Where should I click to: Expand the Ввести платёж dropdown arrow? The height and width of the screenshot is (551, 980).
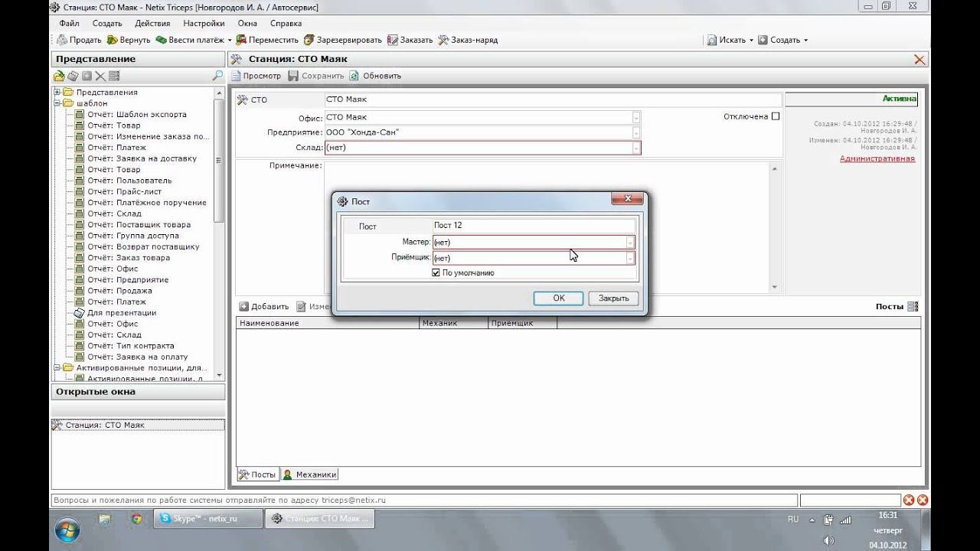point(230,40)
